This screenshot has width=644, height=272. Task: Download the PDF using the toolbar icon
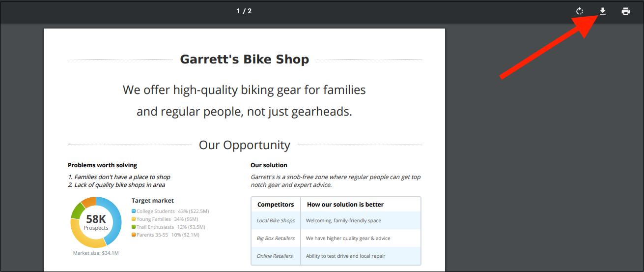[603, 11]
